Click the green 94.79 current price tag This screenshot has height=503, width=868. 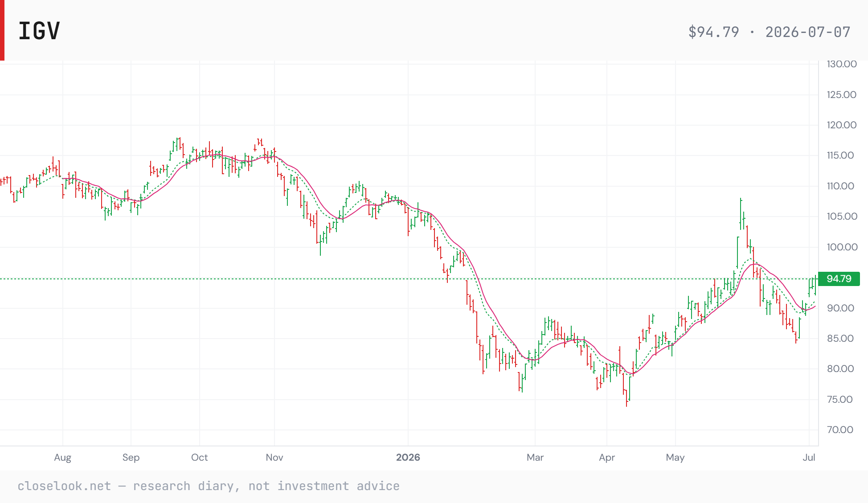[x=839, y=279]
